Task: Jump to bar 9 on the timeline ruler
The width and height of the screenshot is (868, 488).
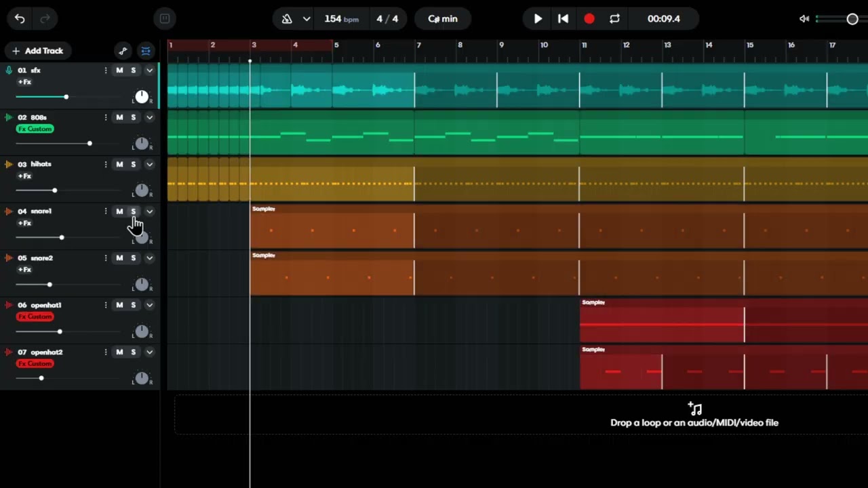Action: click(501, 45)
